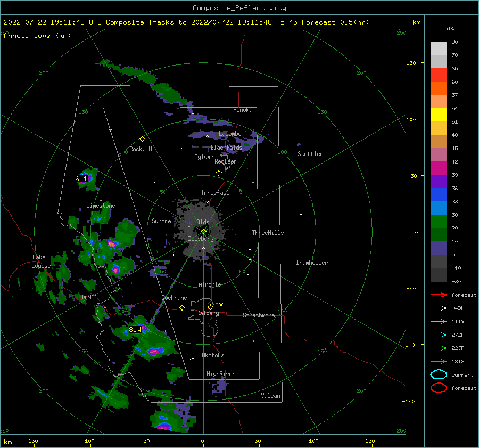Click the Stettler town label
The width and height of the screenshot is (479, 448).
310,154
